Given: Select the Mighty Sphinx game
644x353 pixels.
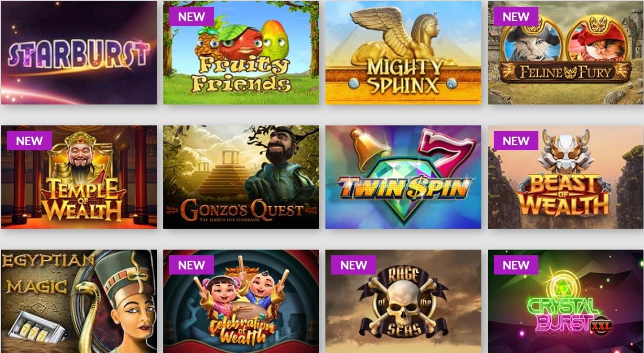Looking at the screenshot, I should [403, 53].
